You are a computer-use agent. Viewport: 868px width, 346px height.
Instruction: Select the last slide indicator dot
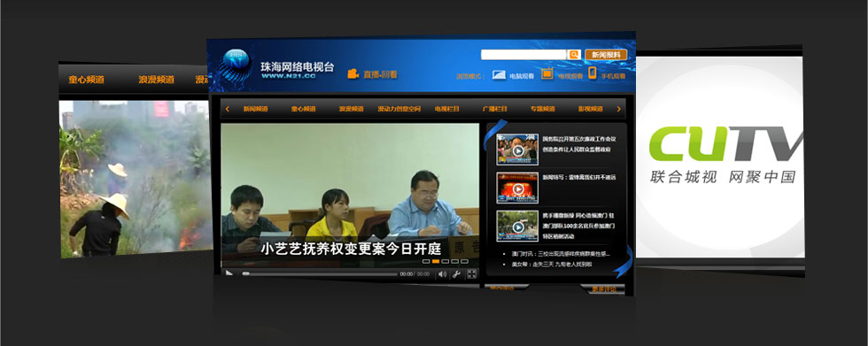click(464, 261)
